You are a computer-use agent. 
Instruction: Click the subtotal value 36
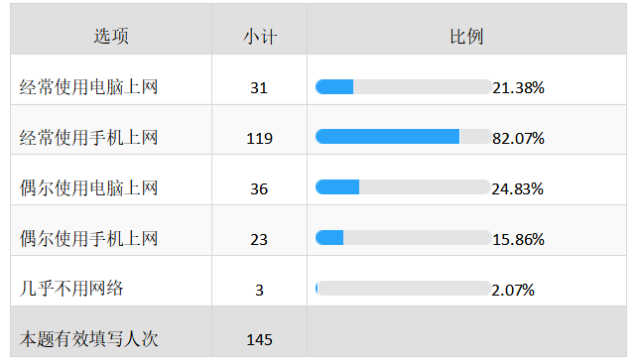point(259,189)
